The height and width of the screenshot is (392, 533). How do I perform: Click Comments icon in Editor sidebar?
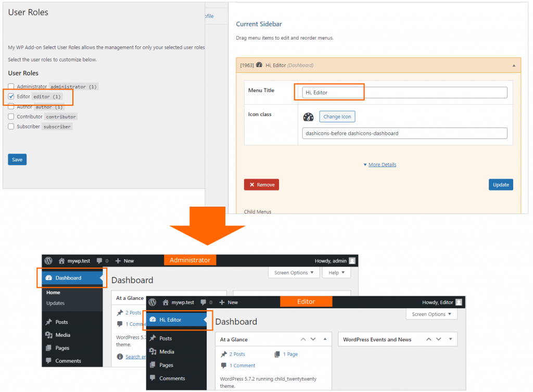click(153, 378)
